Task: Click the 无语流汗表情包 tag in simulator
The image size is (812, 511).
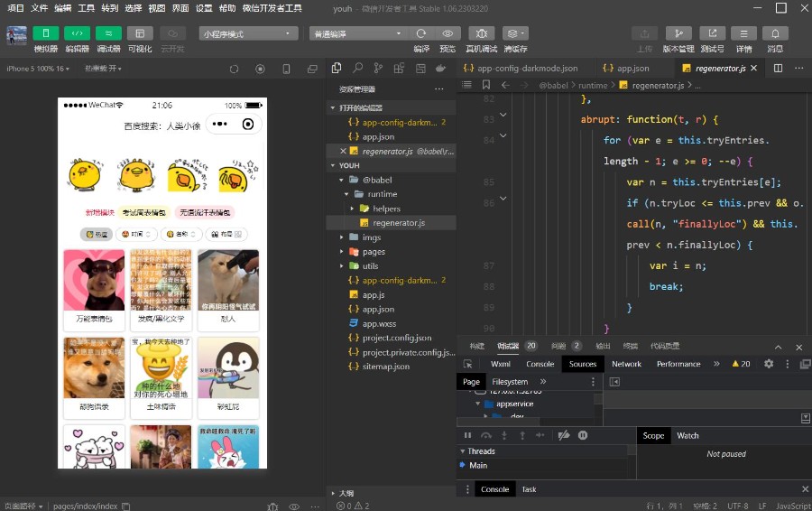Action: (205, 212)
